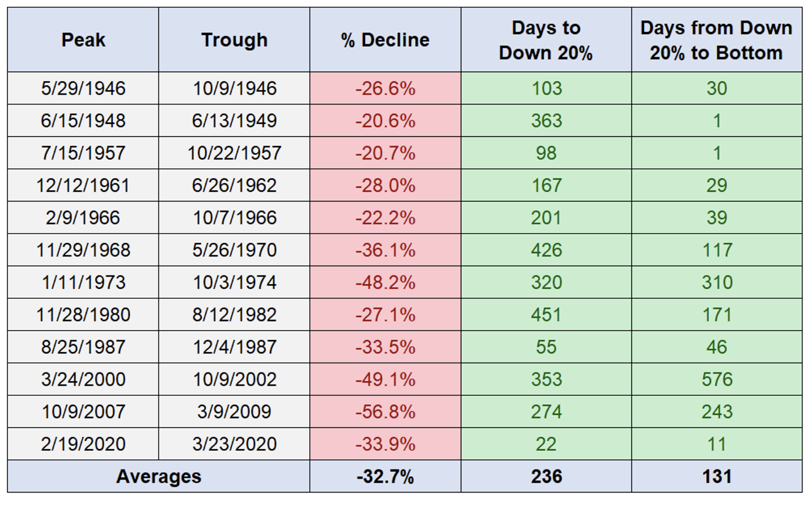Select the Averages row label

159,476
